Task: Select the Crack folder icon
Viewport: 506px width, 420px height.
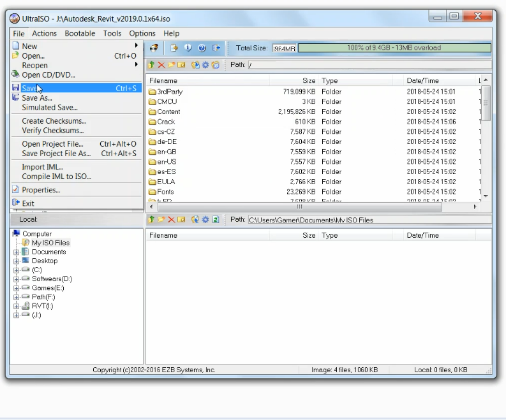Action: pyautogui.click(x=153, y=122)
